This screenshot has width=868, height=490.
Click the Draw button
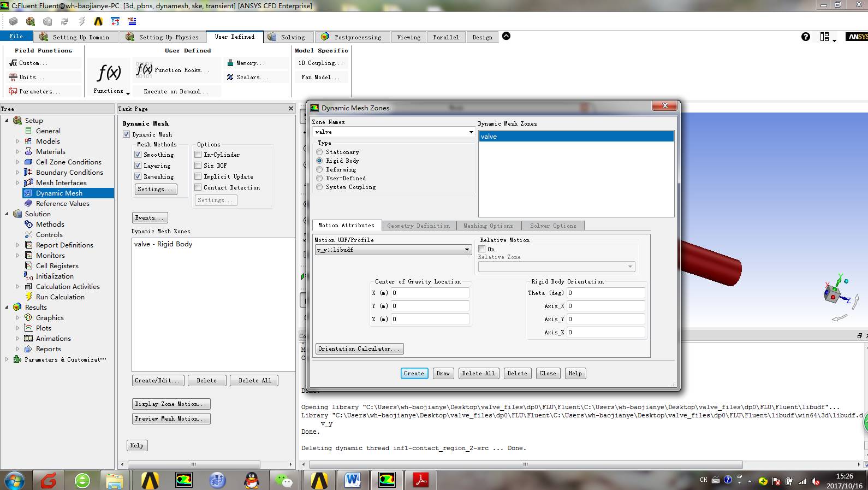[x=443, y=374]
